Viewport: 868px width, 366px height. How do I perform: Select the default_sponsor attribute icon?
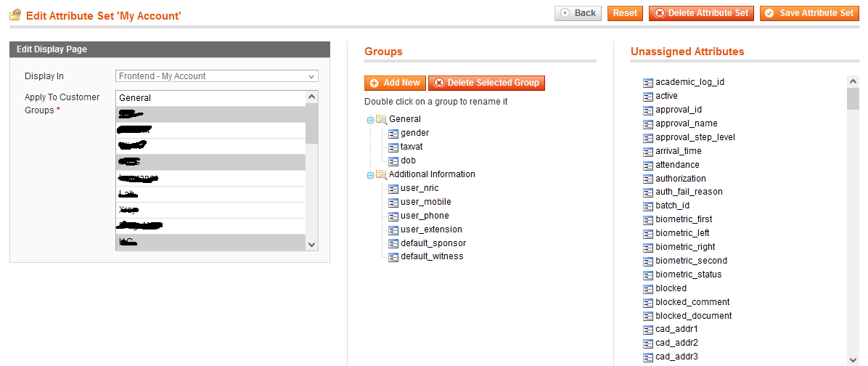coord(393,243)
